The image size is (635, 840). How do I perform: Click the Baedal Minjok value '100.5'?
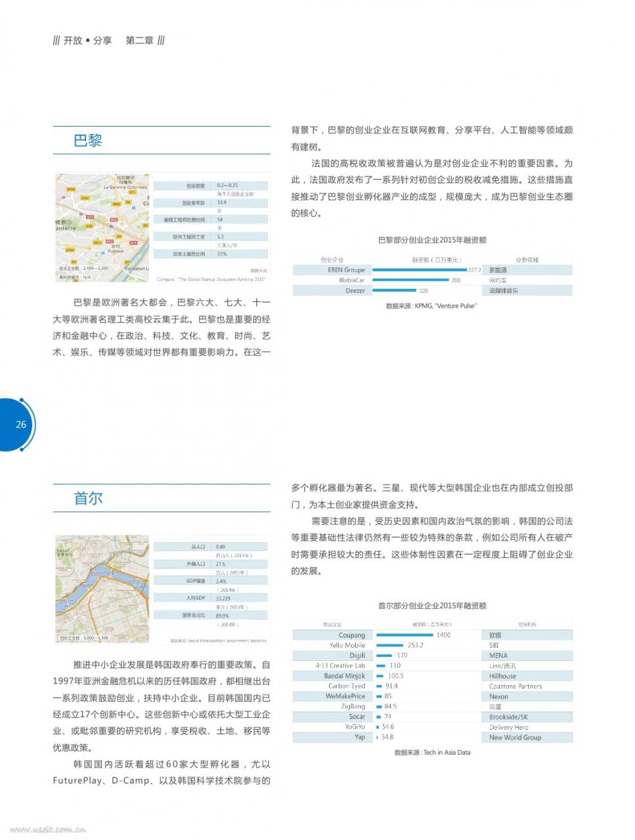[x=395, y=676]
